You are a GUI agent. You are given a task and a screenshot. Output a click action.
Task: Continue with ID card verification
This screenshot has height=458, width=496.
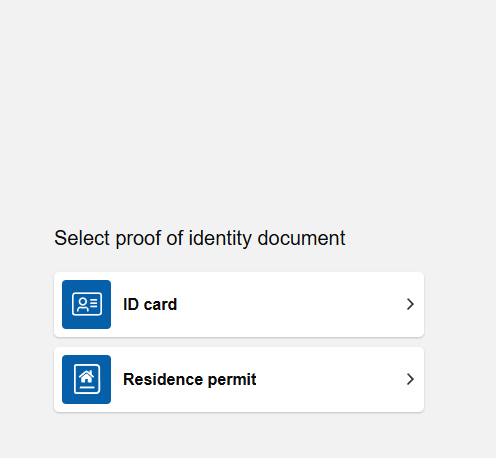(239, 304)
